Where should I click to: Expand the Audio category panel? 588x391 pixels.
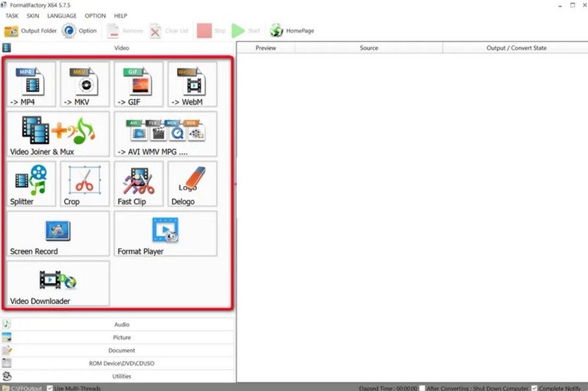click(121, 324)
